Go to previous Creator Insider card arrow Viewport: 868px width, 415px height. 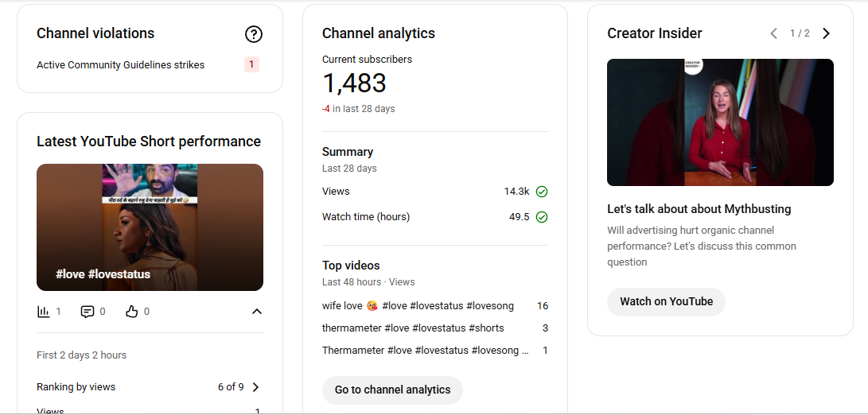(x=774, y=33)
